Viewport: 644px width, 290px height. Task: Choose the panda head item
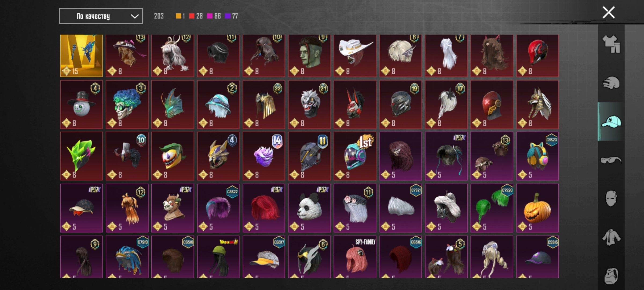[x=309, y=208]
